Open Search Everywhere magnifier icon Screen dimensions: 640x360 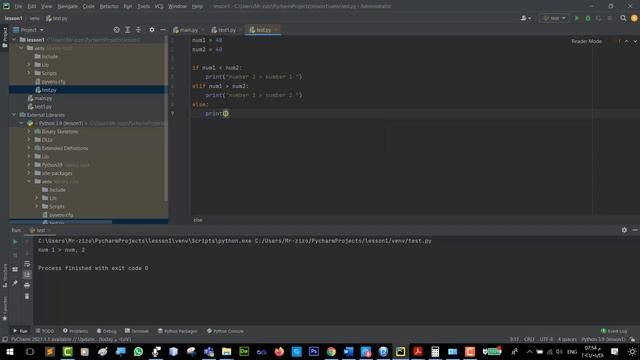coord(623,18)
